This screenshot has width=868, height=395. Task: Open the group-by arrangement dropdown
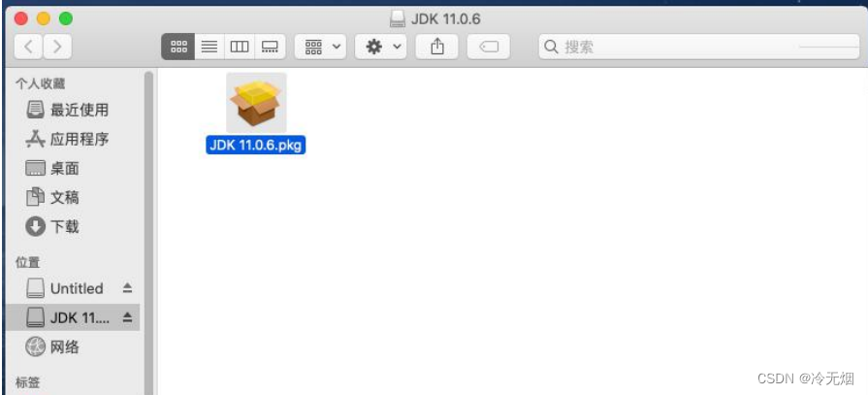pos(320,48)
